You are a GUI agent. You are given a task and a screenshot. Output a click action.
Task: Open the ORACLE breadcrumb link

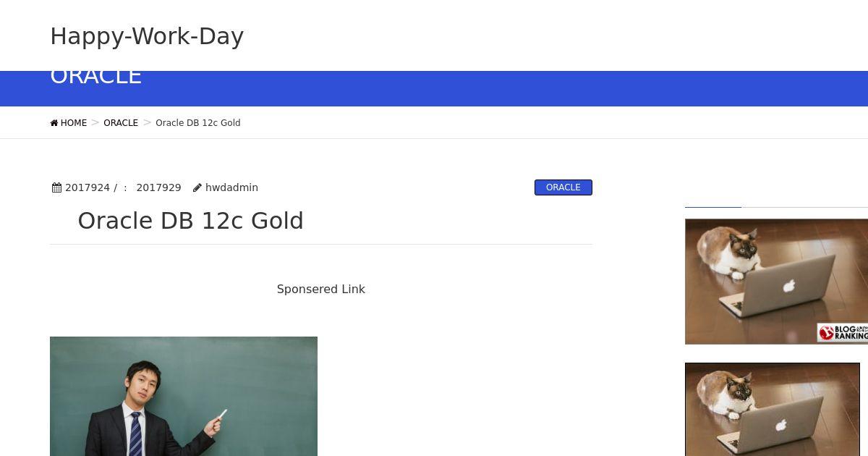121,123
